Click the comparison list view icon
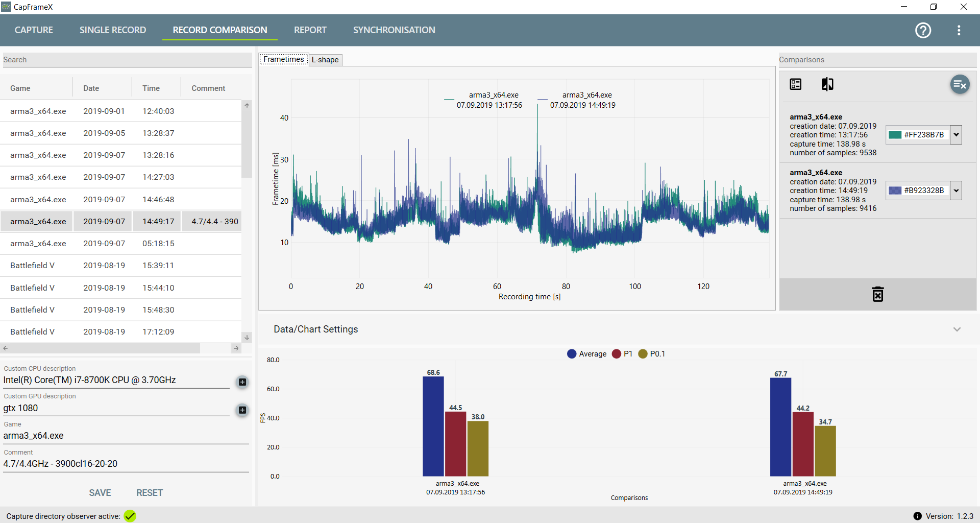Image resolution: width=980 pixels, height=523 pixels. click(x=796, y=84)
